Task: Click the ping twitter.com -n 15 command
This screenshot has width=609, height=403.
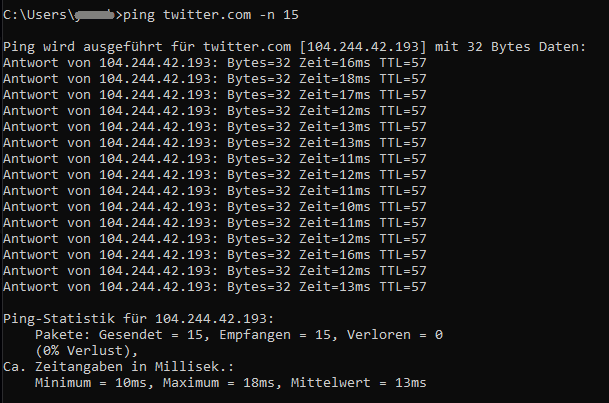Action: [x=211, y=15]
